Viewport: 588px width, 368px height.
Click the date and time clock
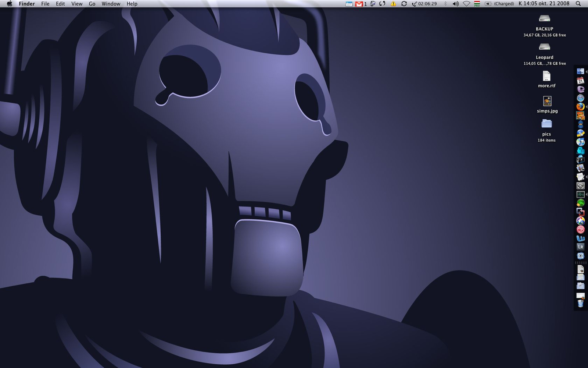point(544,4)
